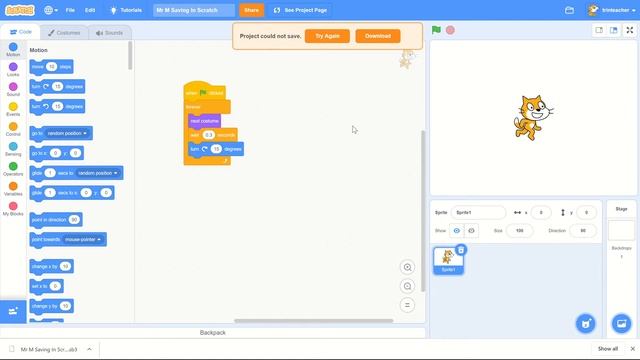
Task: Select the Sprite1 thumbnail
Action: (448, 261)
